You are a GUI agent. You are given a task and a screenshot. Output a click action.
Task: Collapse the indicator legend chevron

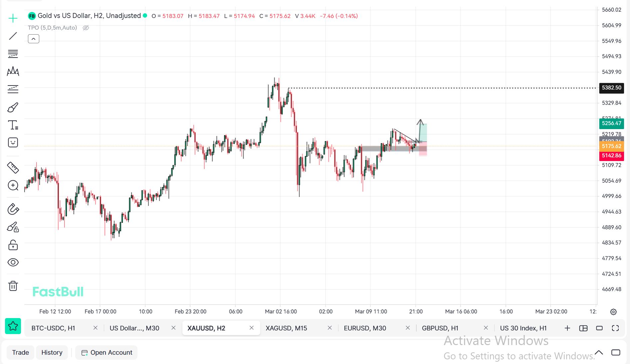(x=34, y=39)
